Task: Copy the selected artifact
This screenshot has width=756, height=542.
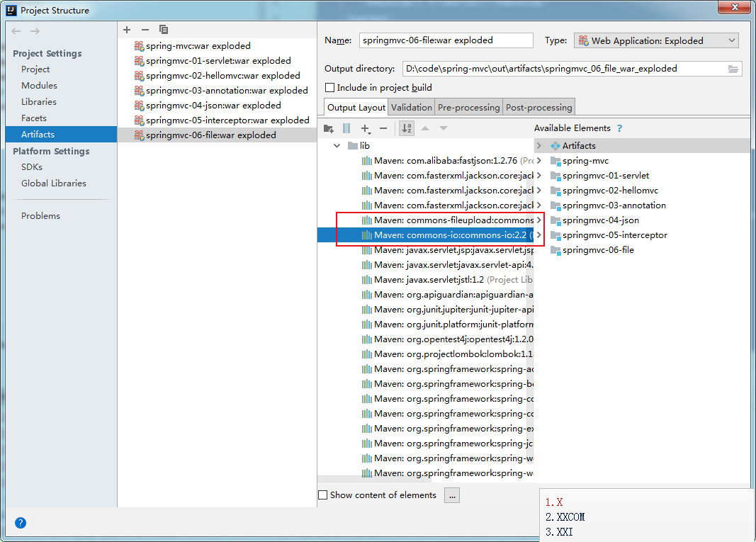Action: coord(164,30)
